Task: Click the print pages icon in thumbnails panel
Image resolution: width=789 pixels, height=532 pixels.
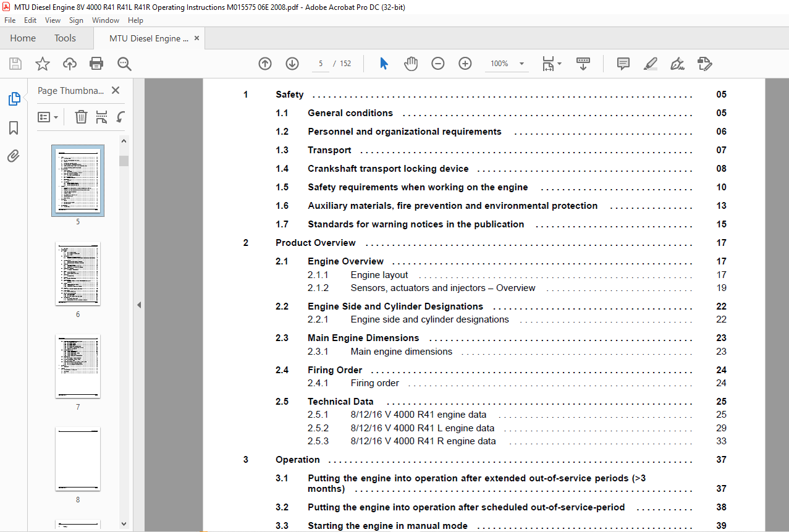Action: (102, 117)
